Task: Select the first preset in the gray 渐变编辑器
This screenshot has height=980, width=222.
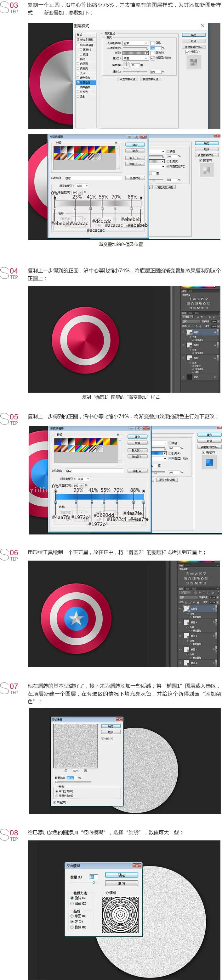Action: [x=57, y=149]
